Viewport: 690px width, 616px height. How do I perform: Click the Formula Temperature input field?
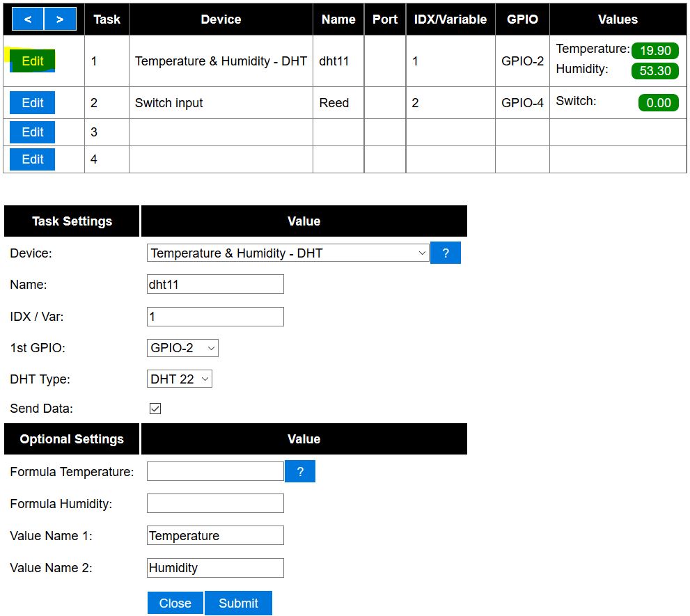tap(215, 471)
